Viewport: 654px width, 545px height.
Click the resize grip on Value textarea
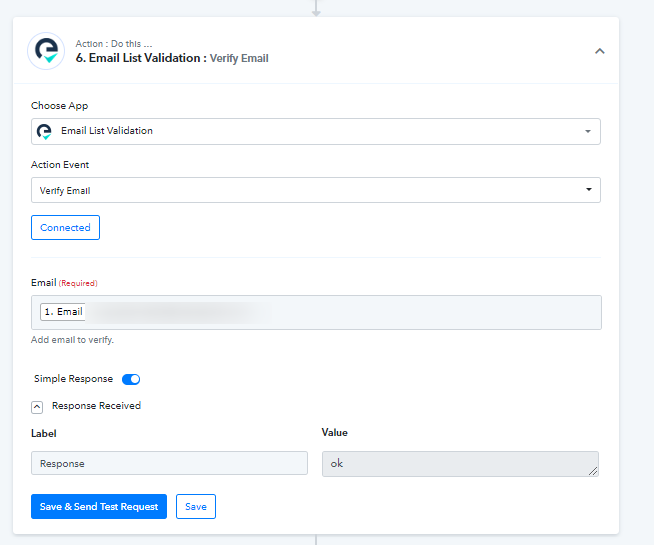593,471
